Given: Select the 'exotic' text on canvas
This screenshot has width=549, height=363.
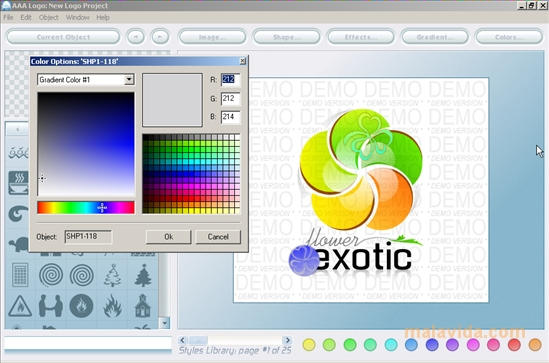Looking at the screenshot, I should pos(365,258).
